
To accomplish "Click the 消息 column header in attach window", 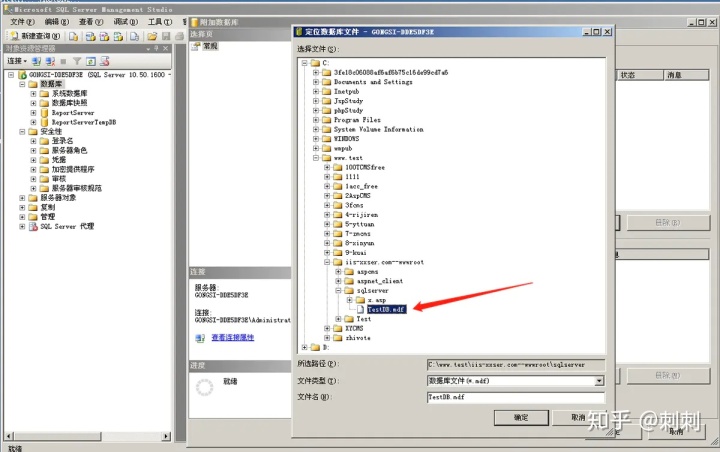I will (686, 75).
